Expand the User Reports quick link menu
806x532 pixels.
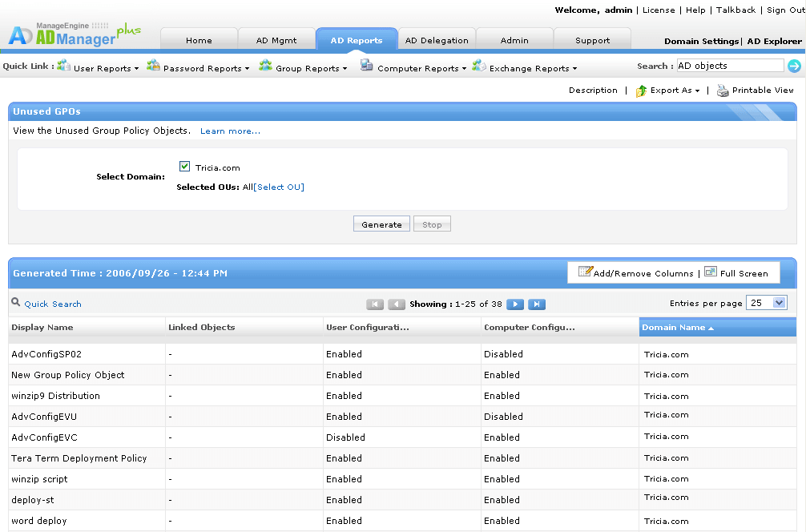(106, 68)
